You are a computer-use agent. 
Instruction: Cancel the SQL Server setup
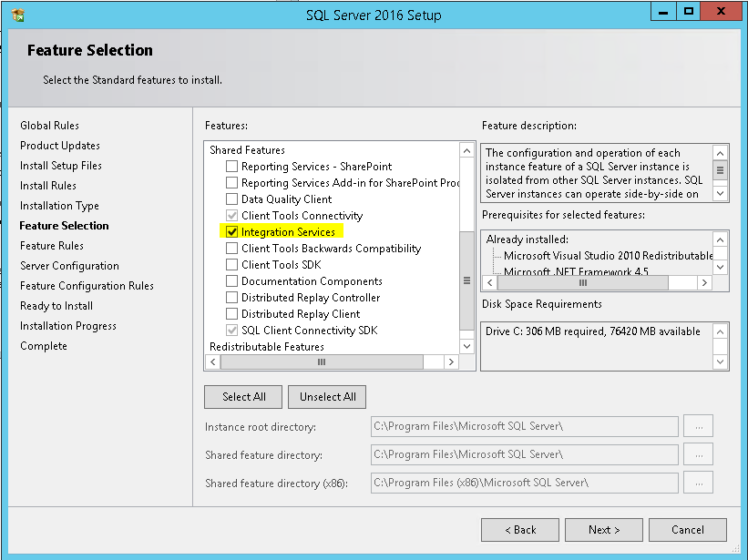pos(688,530)
